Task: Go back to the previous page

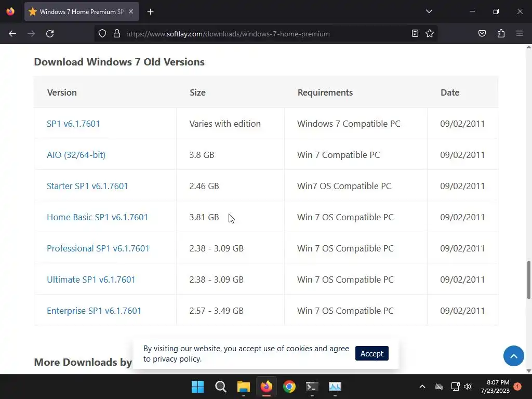Action: 12,34
